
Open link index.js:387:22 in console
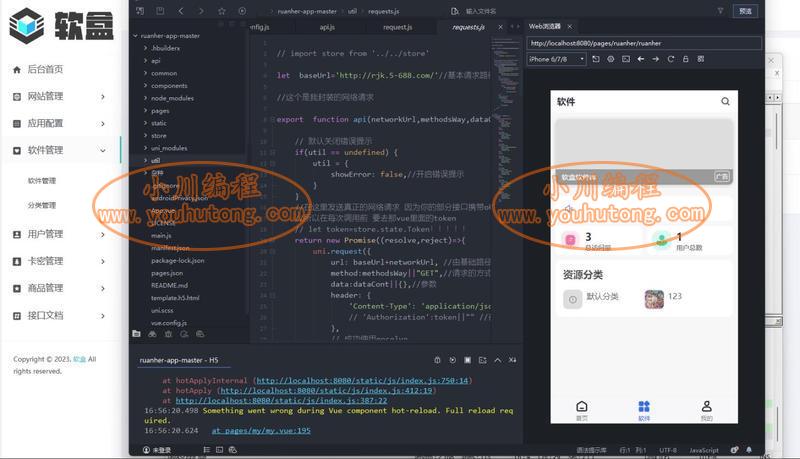tap(281, 401)
